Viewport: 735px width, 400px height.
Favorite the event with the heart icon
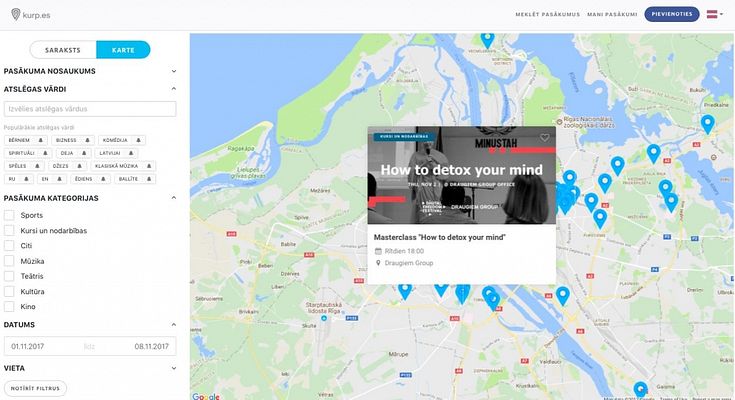544,137
